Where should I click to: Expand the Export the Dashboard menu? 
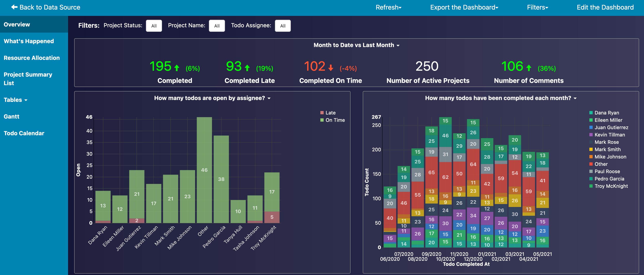coord(464,7)
